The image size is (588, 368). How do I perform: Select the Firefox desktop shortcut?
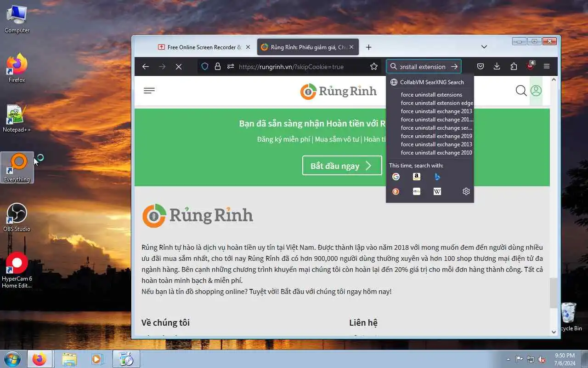pyautogui.click(x=17, y=69)
